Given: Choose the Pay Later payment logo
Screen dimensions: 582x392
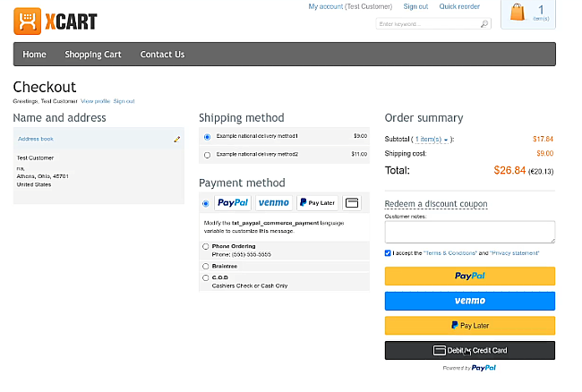Looking at the screenshot, I should [317, 203].
